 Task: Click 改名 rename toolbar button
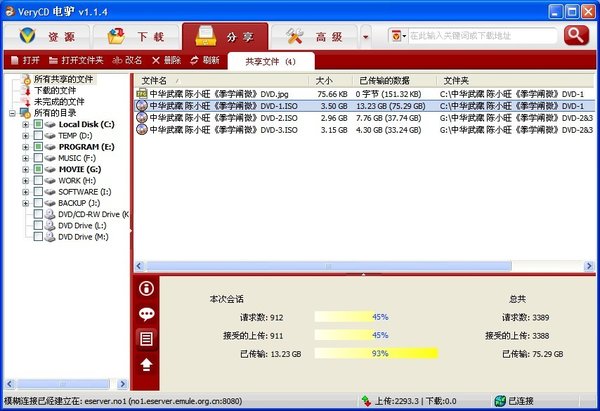click(x=127, y=60)
